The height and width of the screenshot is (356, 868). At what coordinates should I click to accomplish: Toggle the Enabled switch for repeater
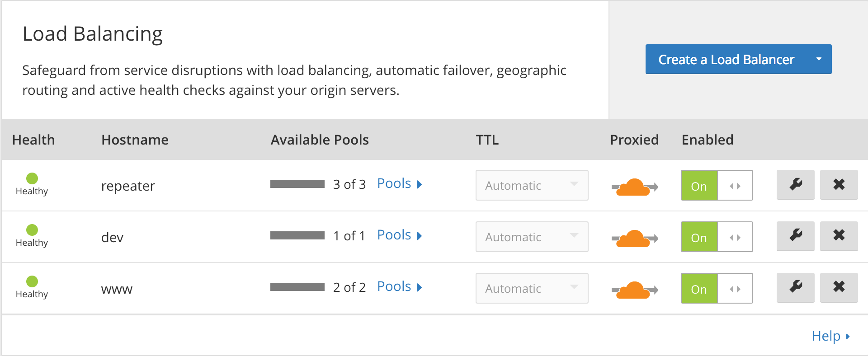[717, 185]
